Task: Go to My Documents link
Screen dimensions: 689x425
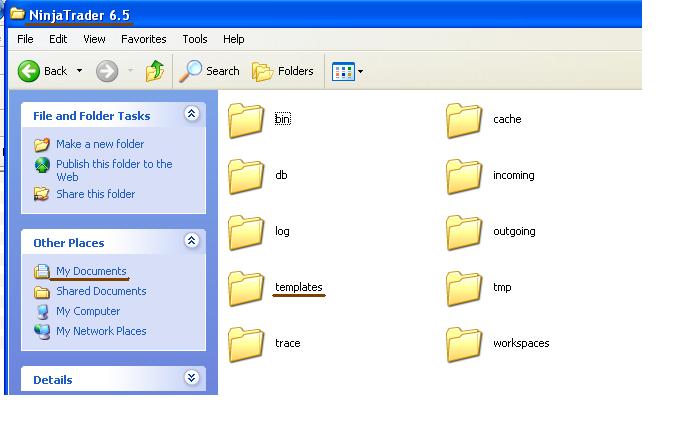Action: pos(91,271)
